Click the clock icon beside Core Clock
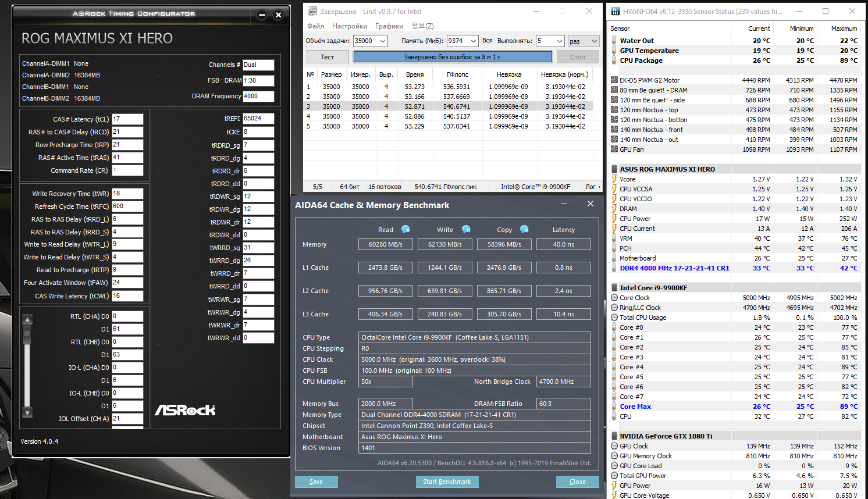The height and width of the screenshot is (499, 868). tap(614, 298)
